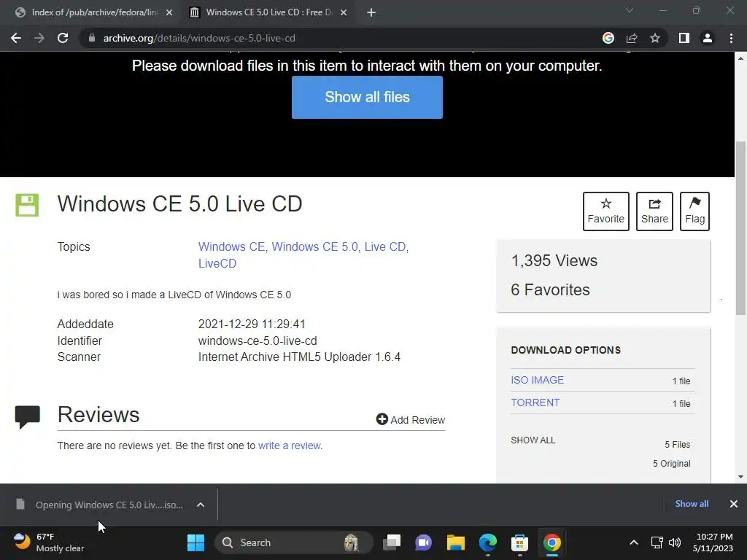Share this archive item
The image size is (747, 560).
[x=654, y=211]
